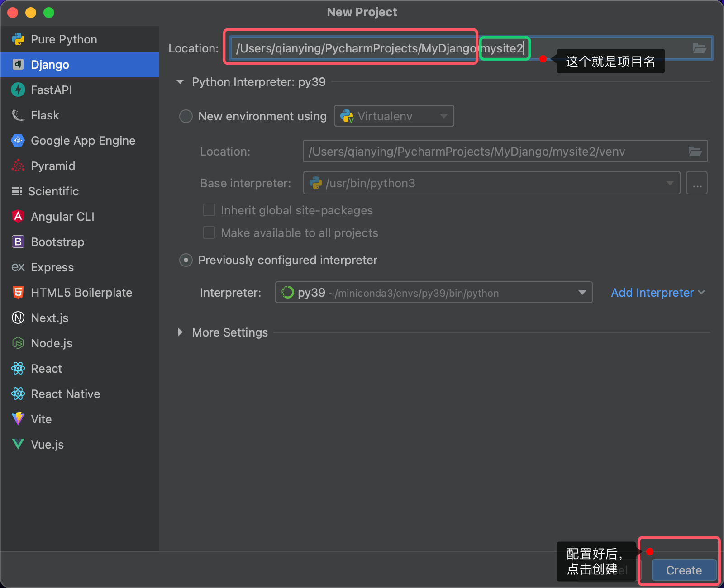The width and height of the screenshot is (724, 588).
Task: Collapse the Python Interpreter: py39 section
Action: [x=180, y=82]
